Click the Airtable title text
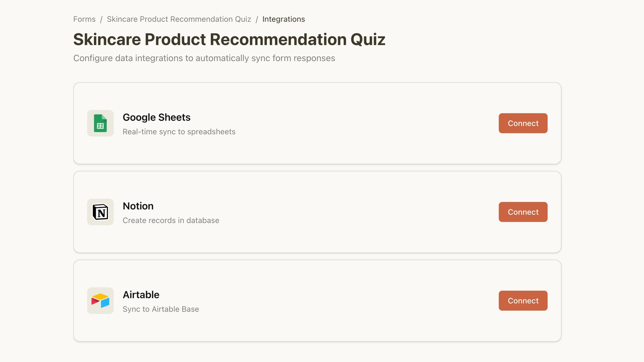 (x=141, y=295)
